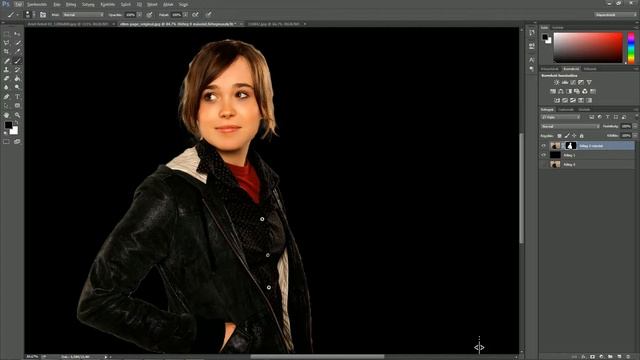Hide the black fill layer via eye

tap(543, 155)
